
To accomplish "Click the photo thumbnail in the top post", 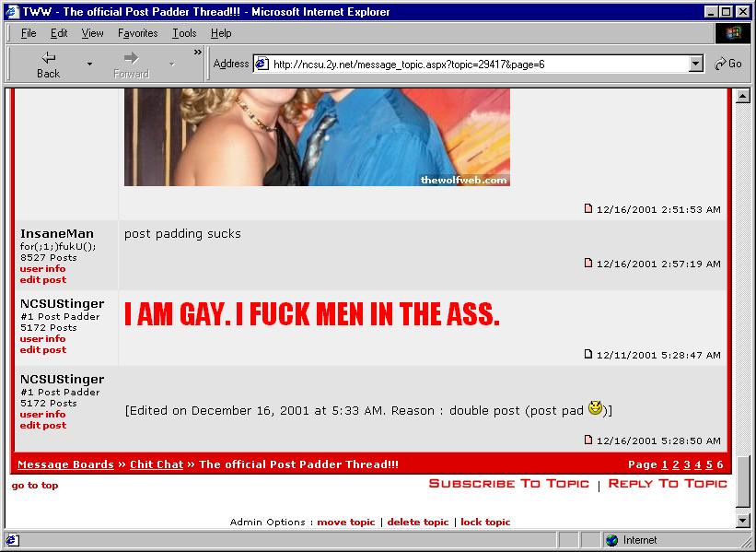I will pyautogui.click(x=317, y=136).
